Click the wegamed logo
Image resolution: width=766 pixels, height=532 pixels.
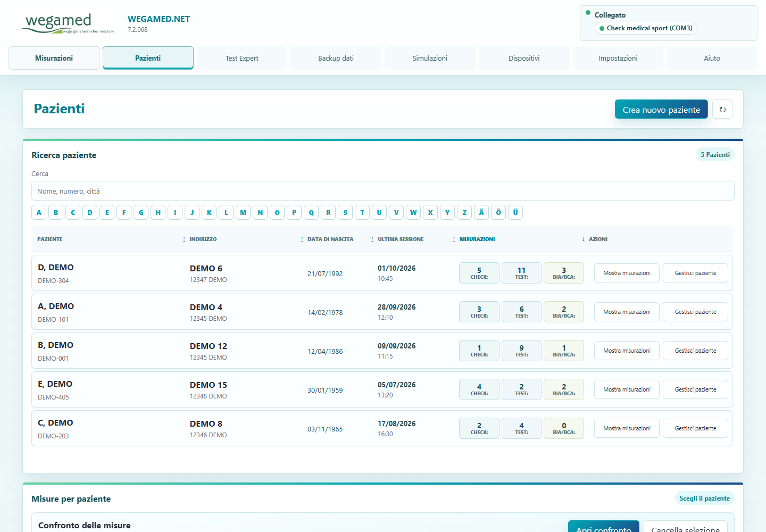click(x=65, y=23)
